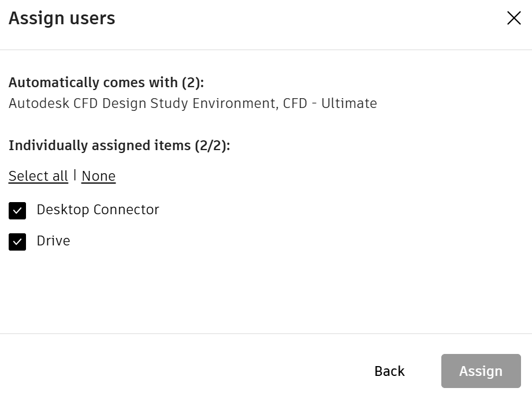
Task: Click the (2) count after Automatically comes with
Action: point(192,83)
